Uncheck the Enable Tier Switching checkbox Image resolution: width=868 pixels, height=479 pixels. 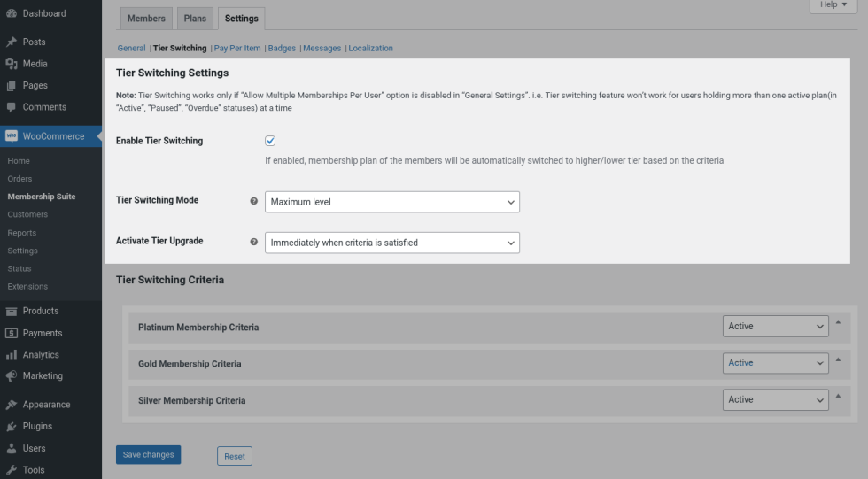pyautogui.click(x=270, y=141)
